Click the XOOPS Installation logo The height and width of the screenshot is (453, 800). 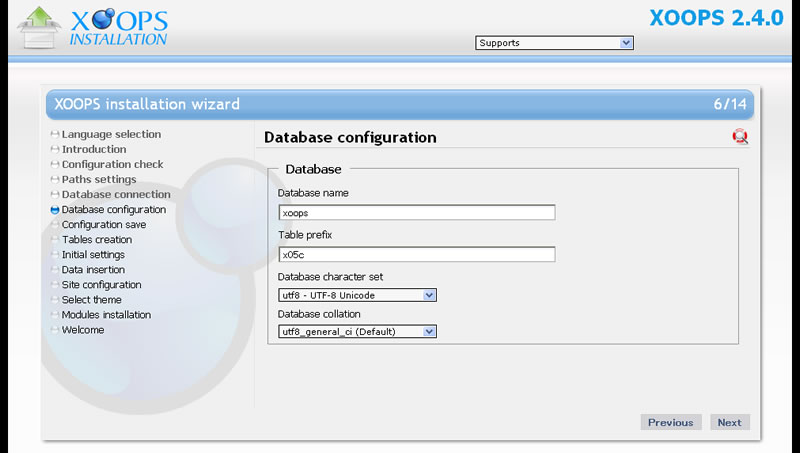(118, 27)
